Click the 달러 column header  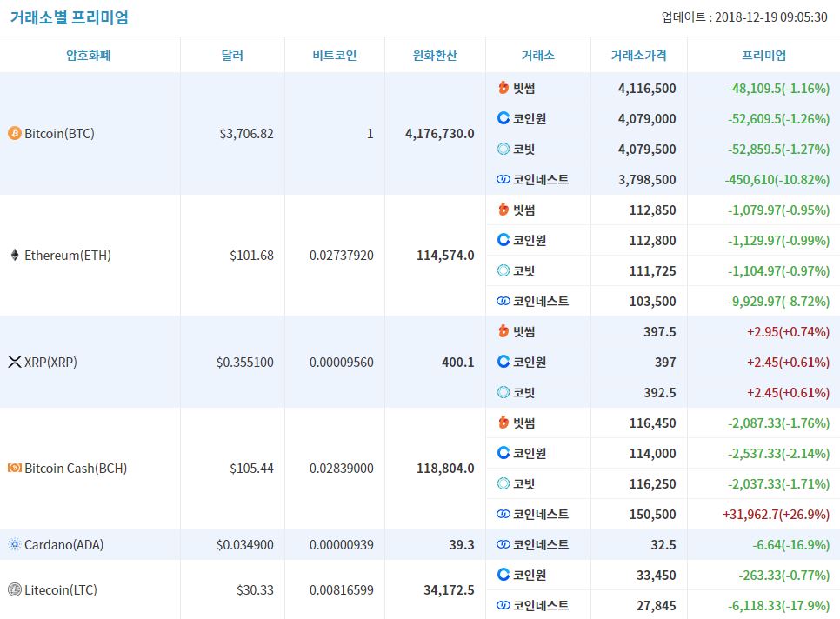[232, 55]
